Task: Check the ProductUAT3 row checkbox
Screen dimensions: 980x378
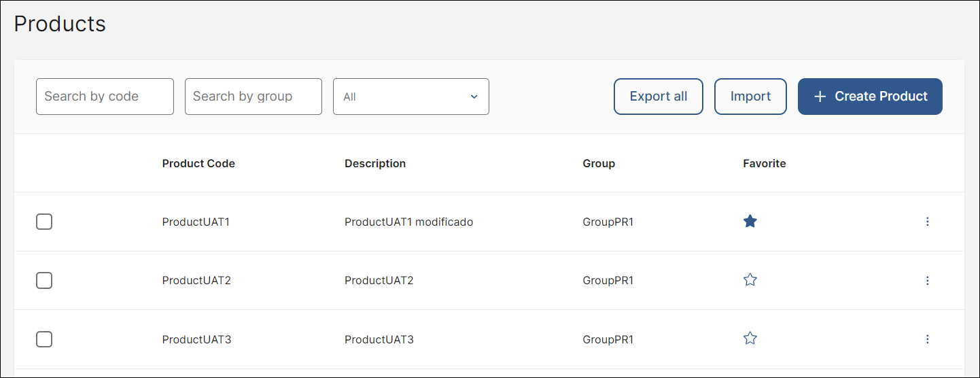Action: pos(44,339)
